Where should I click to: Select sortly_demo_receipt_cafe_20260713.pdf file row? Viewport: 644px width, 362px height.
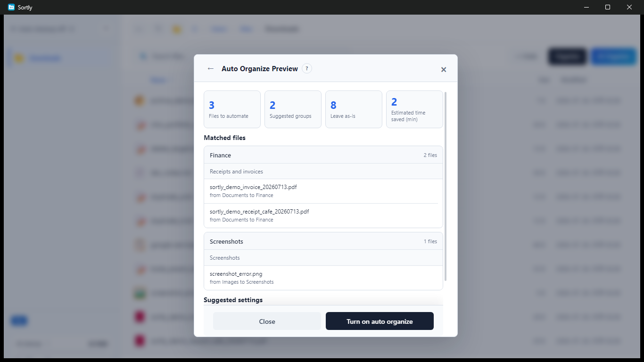click(x=323, y=215)
